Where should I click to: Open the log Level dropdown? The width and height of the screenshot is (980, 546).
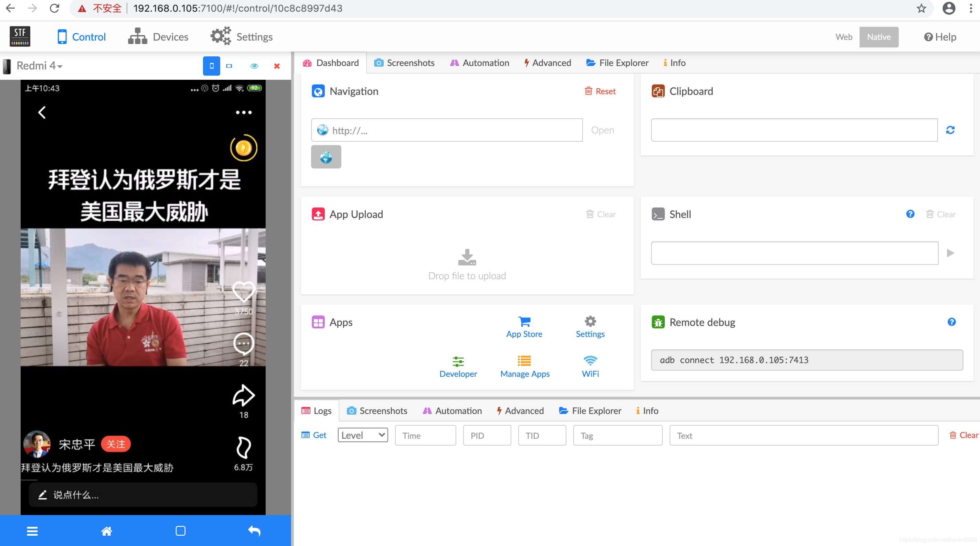pos(363,435)
